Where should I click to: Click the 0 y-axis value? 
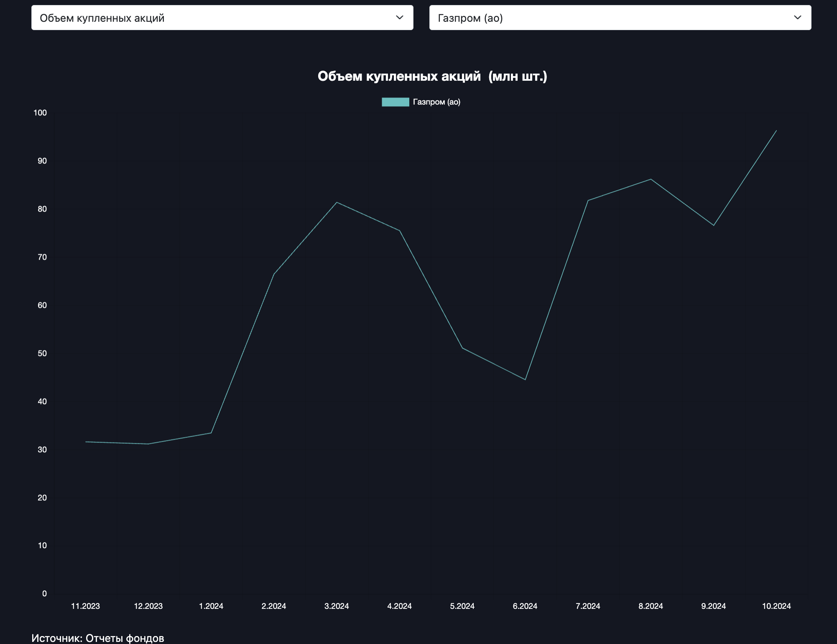(x=44, y=594)
